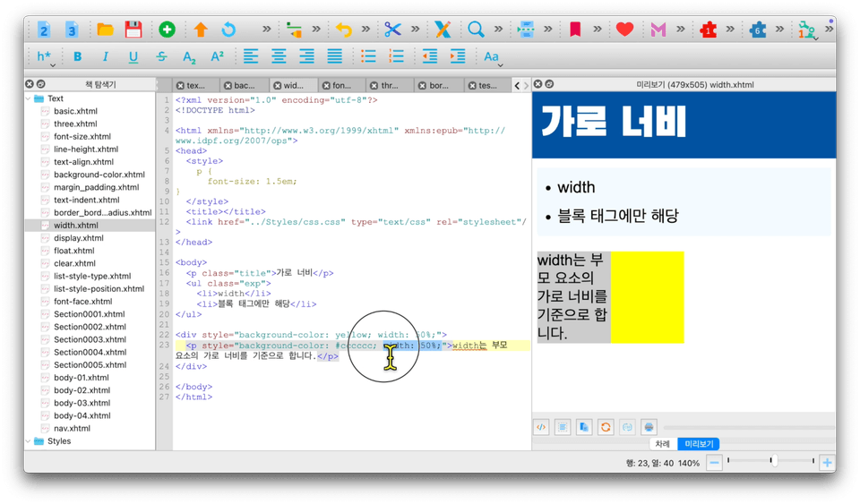Click the blue-orange X toolbar icon
860x504 pixels.
(443, 29)
